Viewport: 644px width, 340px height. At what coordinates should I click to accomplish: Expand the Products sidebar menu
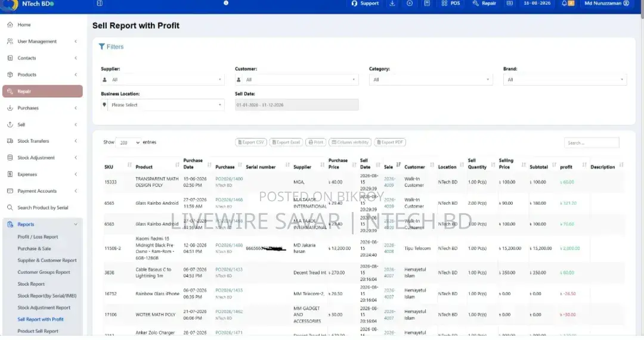(x=42, y=74)
